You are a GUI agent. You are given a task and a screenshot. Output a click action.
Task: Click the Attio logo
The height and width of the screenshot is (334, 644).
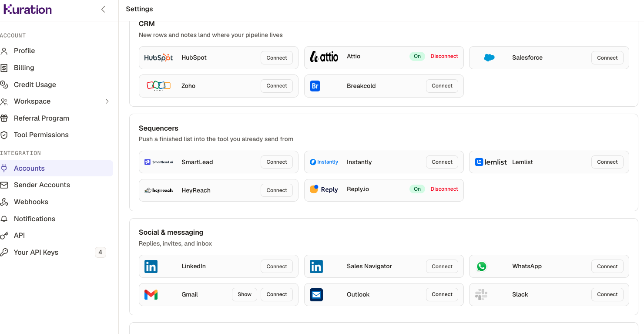tap(324, 57)
